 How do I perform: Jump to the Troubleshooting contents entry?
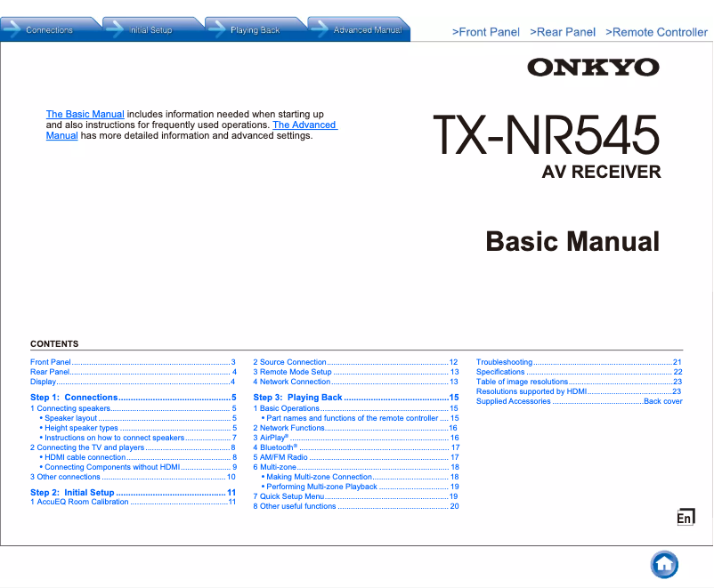coord(506,362)
